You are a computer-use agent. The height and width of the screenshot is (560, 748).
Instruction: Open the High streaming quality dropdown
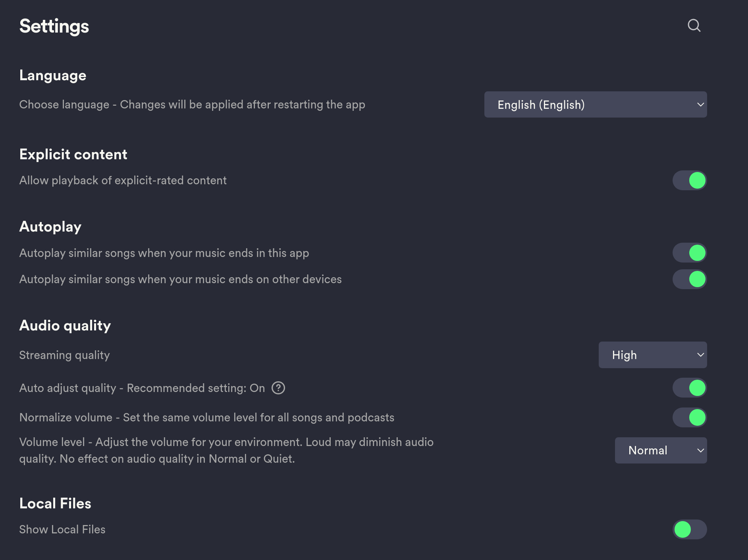[x=652, y=355]
